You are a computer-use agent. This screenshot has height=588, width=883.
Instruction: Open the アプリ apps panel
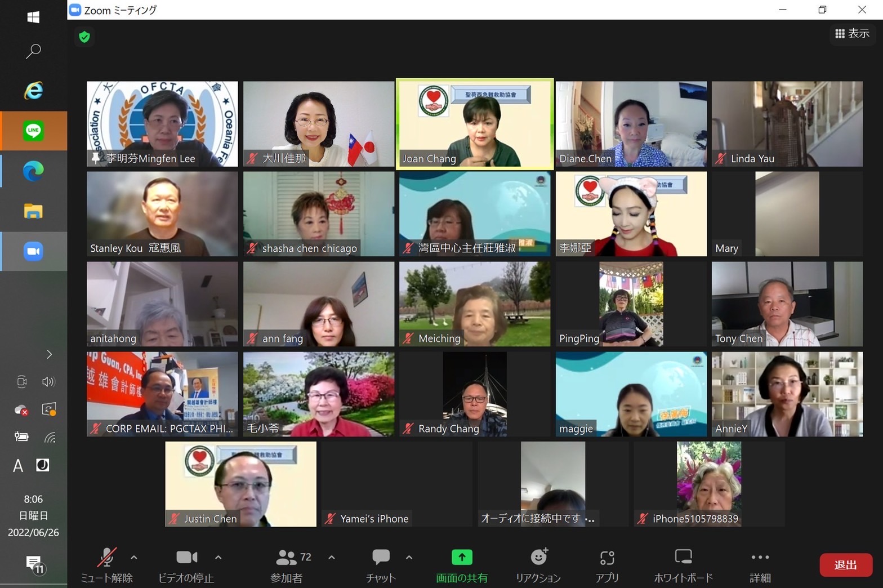tap(607, 565)
